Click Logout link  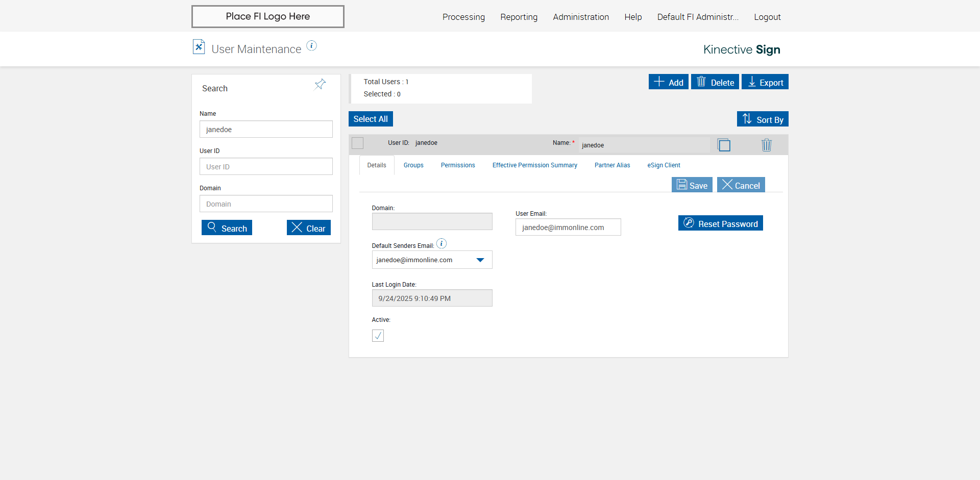click(767, 17)
